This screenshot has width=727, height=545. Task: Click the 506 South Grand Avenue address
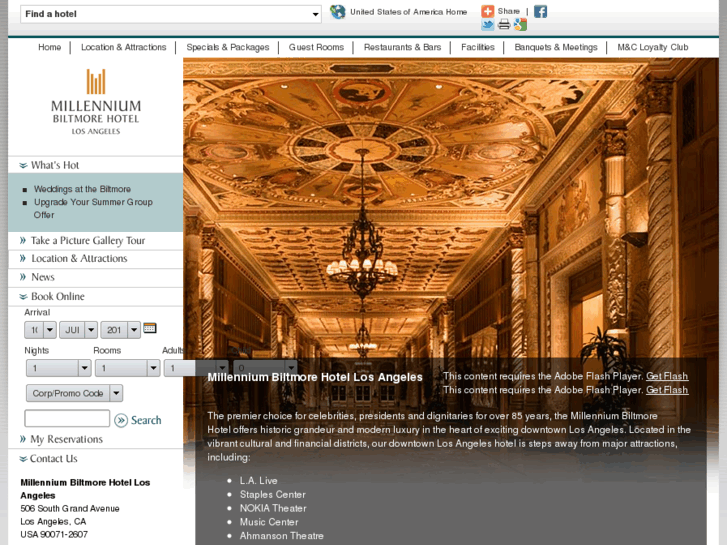click(70, 508)
